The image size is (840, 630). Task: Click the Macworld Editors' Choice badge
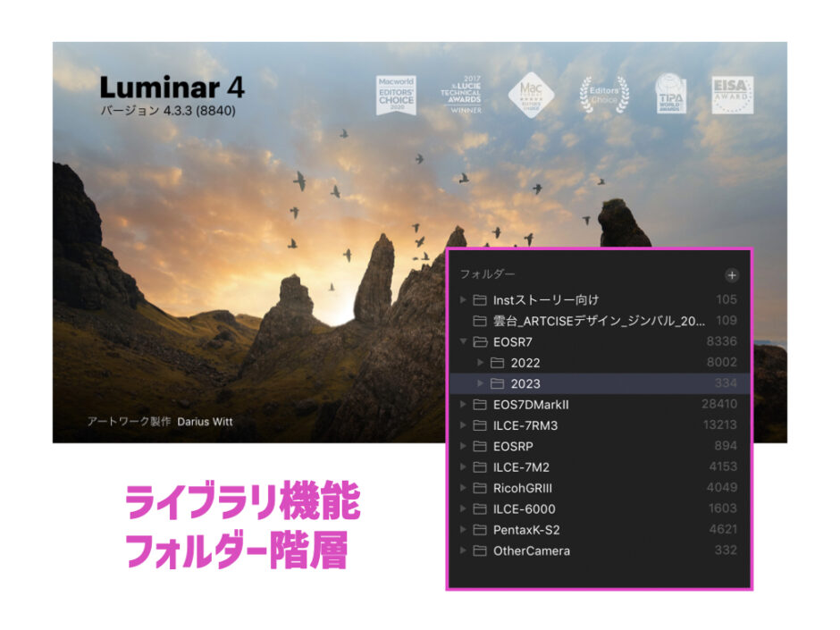396,95
